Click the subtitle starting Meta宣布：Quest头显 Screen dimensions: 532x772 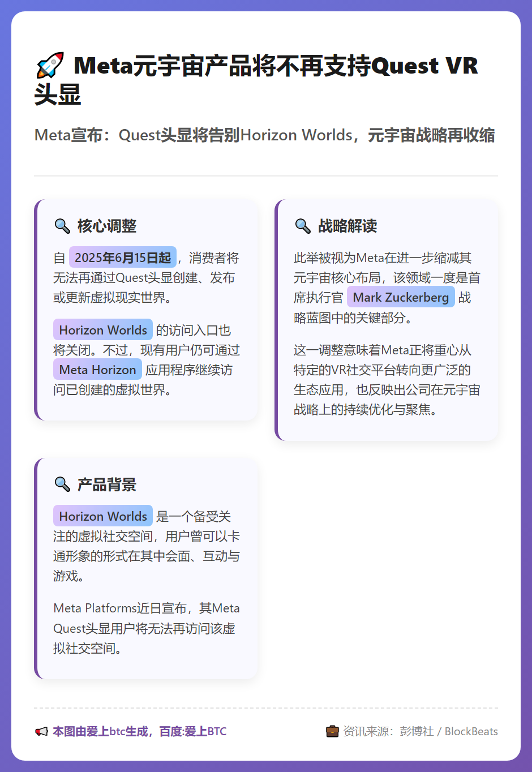click(264, 135)
